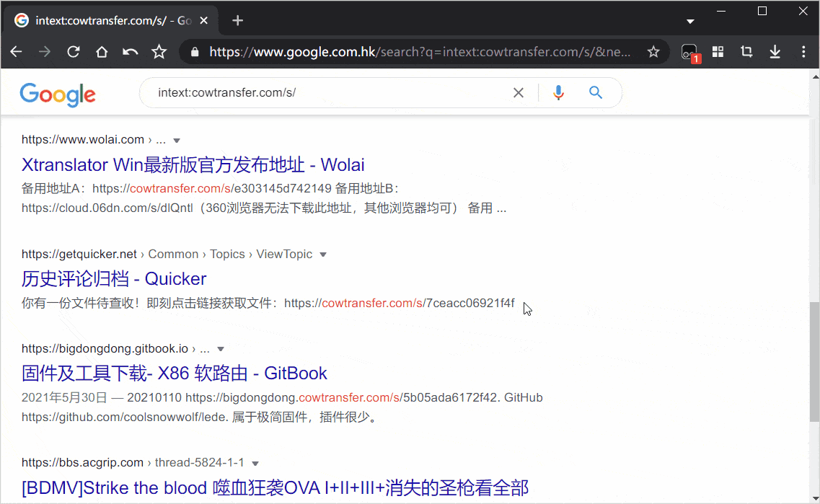Image resolution: width=820 pixels, height=504 pixels.
Task: Open getquicker.net result options arrow
Action: click(x=323, y=255)
